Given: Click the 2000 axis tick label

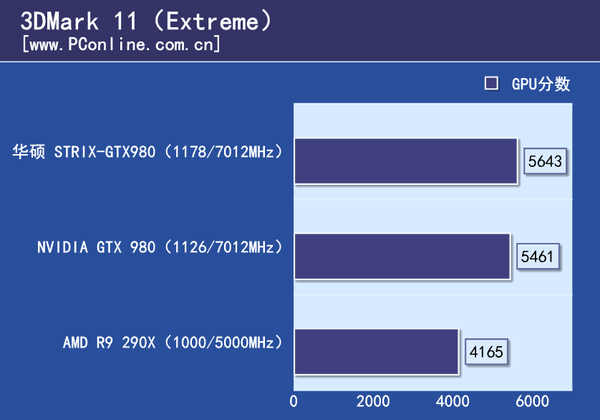Looking at the screenshot, I should tap(373, 401).
